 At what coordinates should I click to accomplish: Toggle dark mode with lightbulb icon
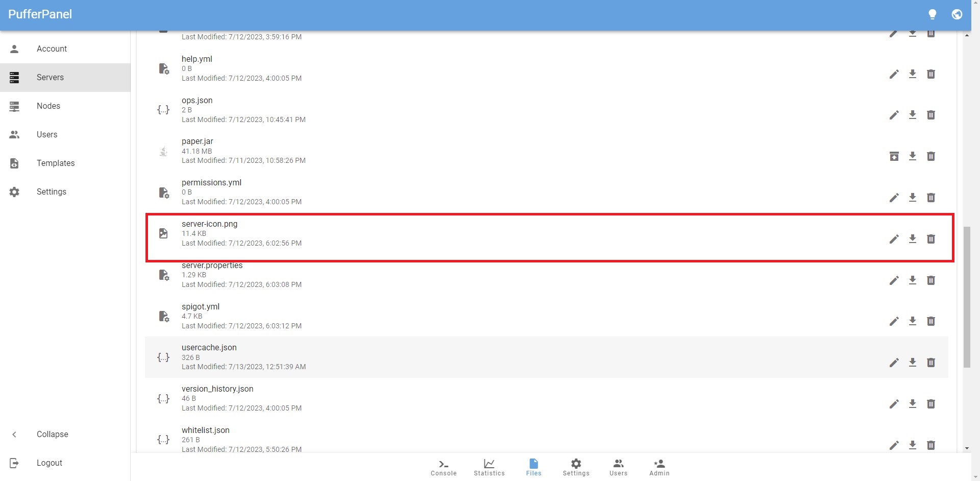click(932, 14)
